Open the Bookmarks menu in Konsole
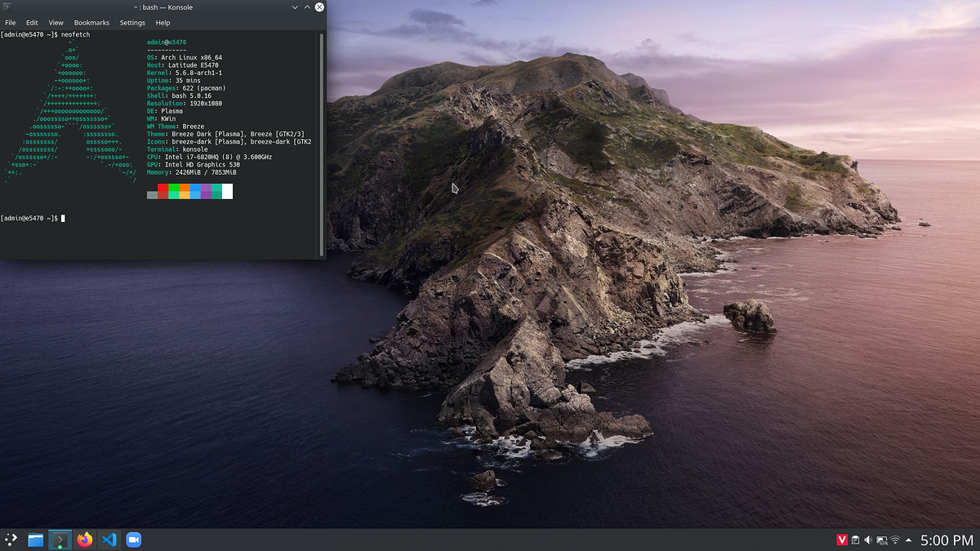 click(91, 23)
